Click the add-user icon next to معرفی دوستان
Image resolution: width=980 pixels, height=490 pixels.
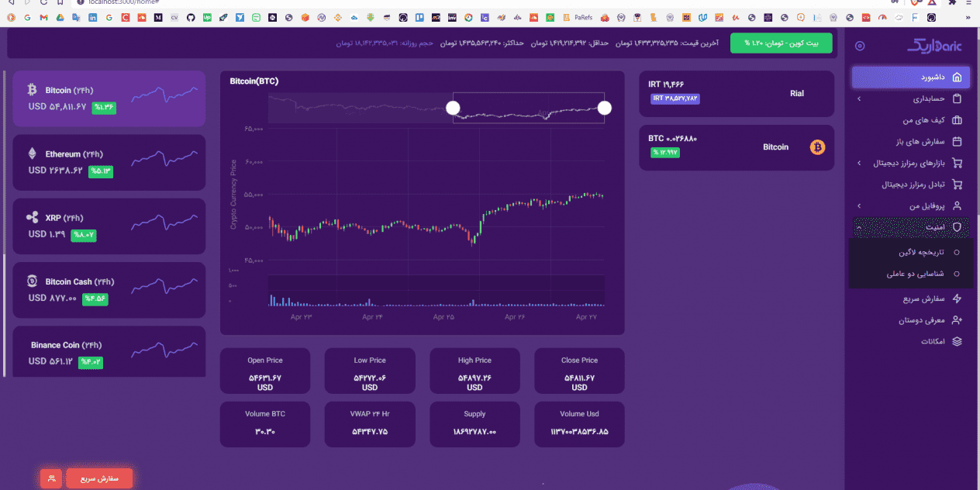click(957, 320)
